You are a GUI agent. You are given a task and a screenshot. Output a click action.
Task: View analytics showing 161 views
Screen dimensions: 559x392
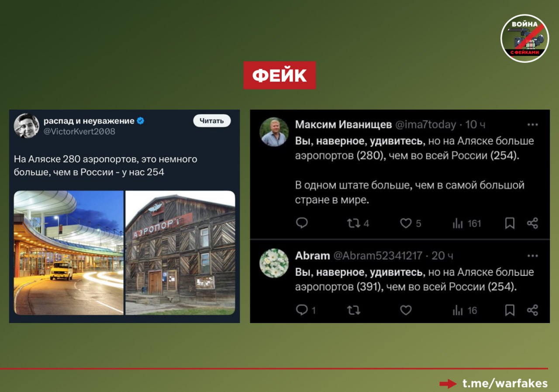(x=467, y=224)
